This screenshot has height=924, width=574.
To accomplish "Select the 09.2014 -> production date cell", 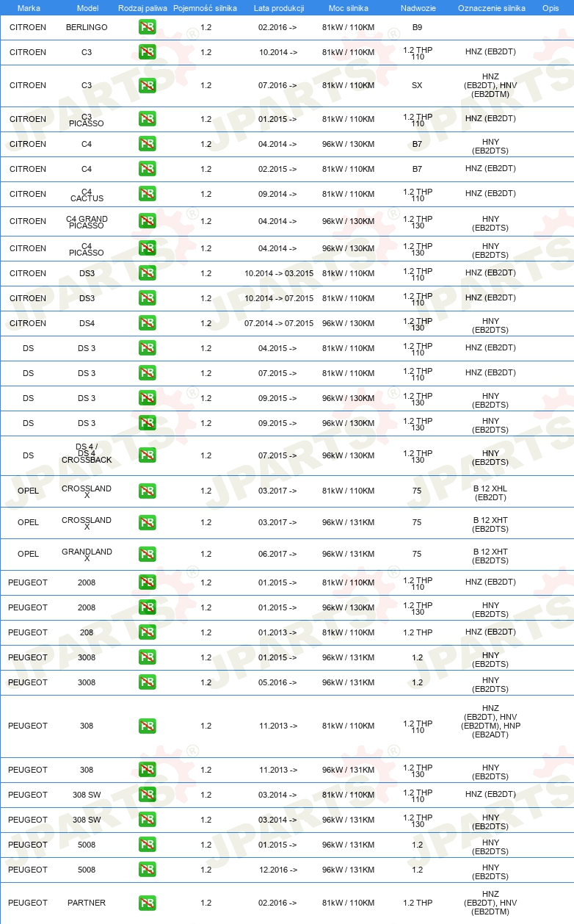I will [277, 194].
